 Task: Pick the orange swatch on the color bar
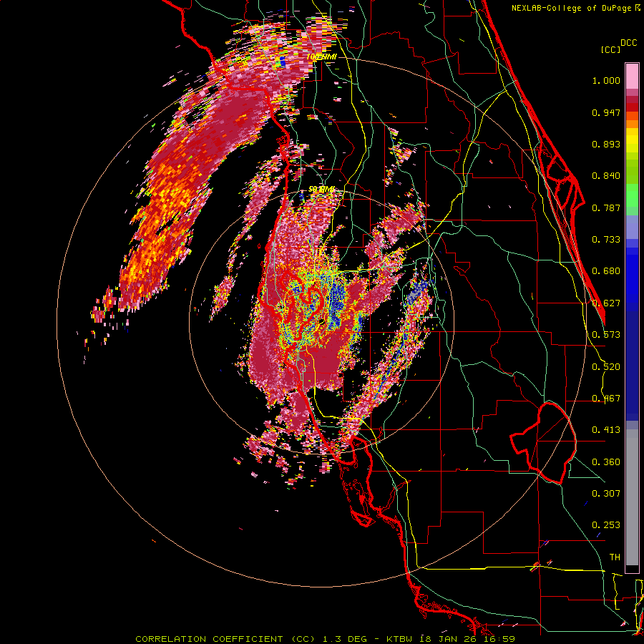pos(632,124)
